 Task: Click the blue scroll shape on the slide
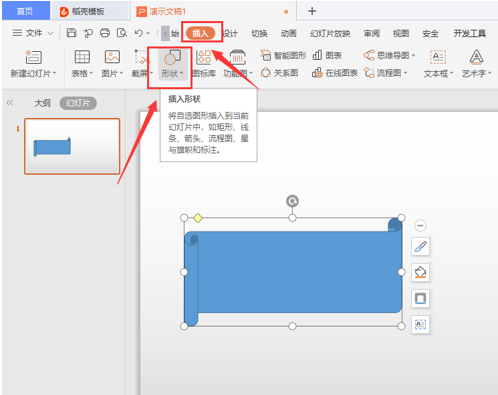293,272
